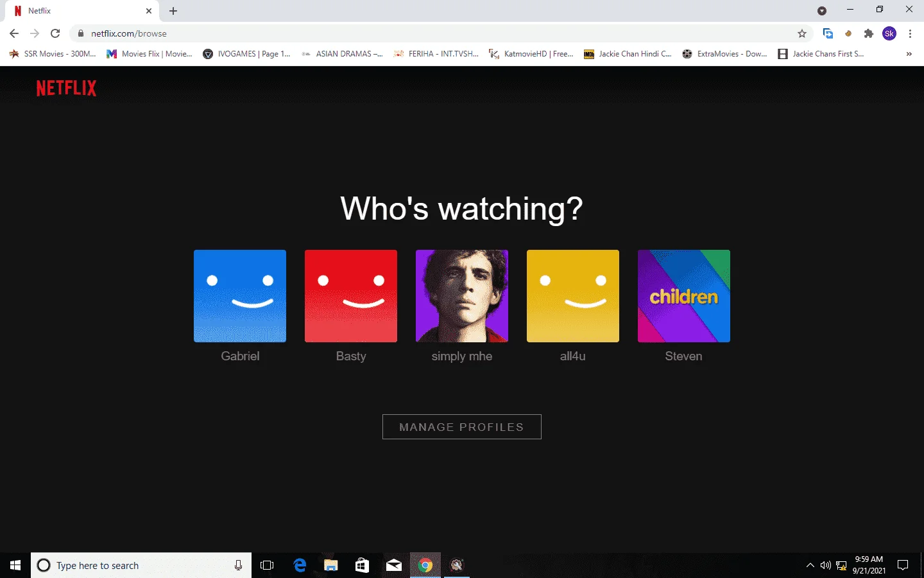Click the simply mhe profile name

coord(462,356)
